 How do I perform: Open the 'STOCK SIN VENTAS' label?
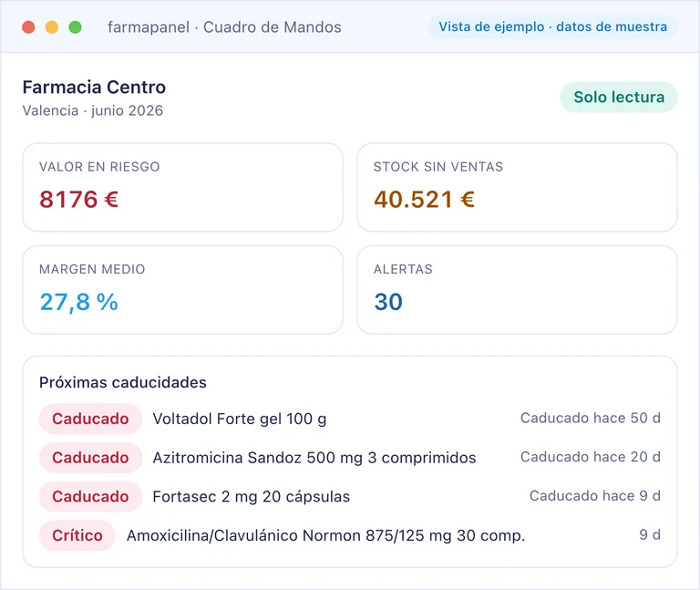click(x=438, y=167)
